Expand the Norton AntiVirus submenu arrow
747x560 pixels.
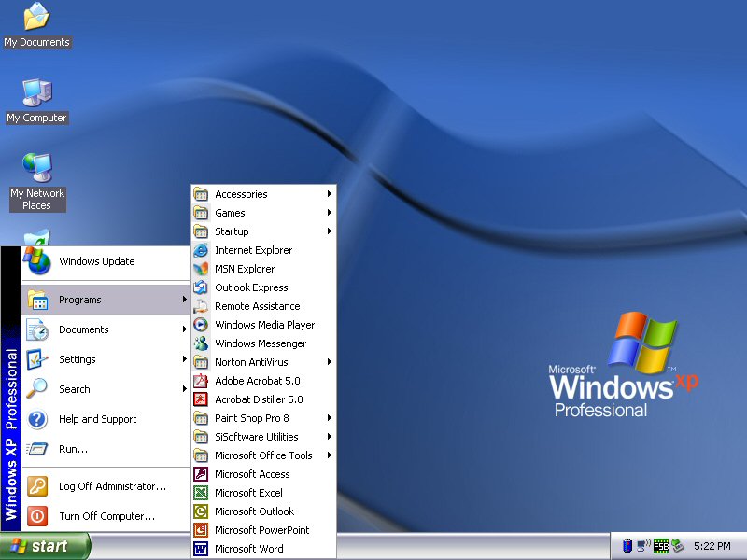tap(330, 362)
